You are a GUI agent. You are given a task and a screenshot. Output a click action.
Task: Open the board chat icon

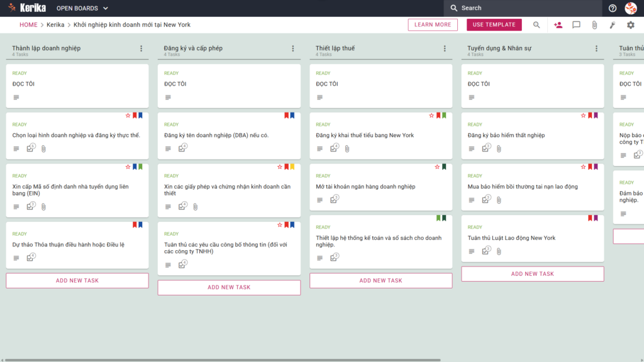coord(576,25)
